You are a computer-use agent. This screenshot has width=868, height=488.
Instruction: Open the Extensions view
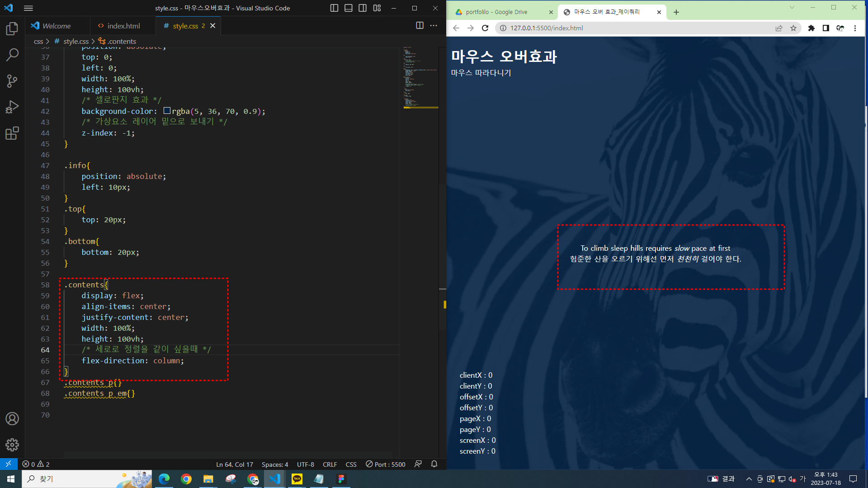pos(12,133)
